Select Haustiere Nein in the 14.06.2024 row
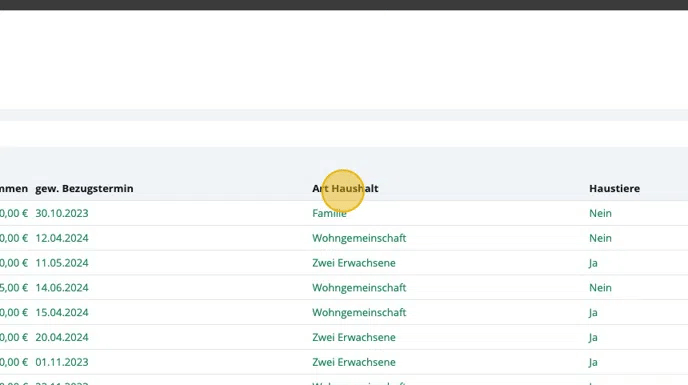The image size is (688, 385). (x=600, y=288)
